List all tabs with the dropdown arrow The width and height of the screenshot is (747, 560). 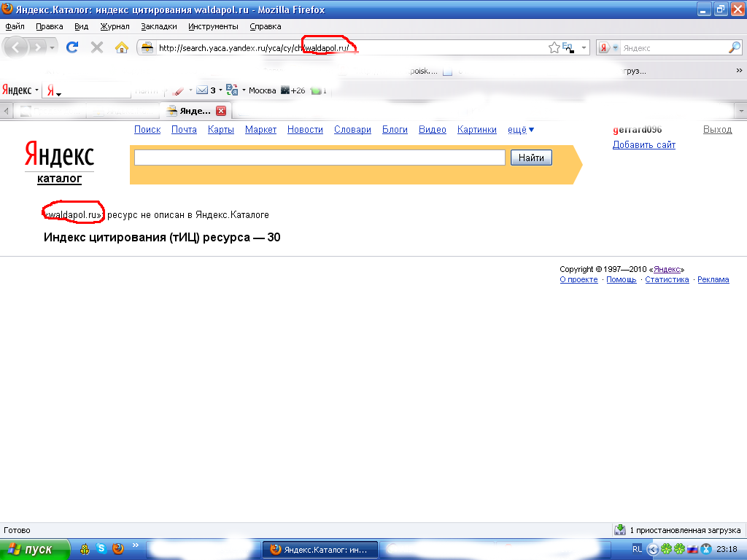point(741,111)
